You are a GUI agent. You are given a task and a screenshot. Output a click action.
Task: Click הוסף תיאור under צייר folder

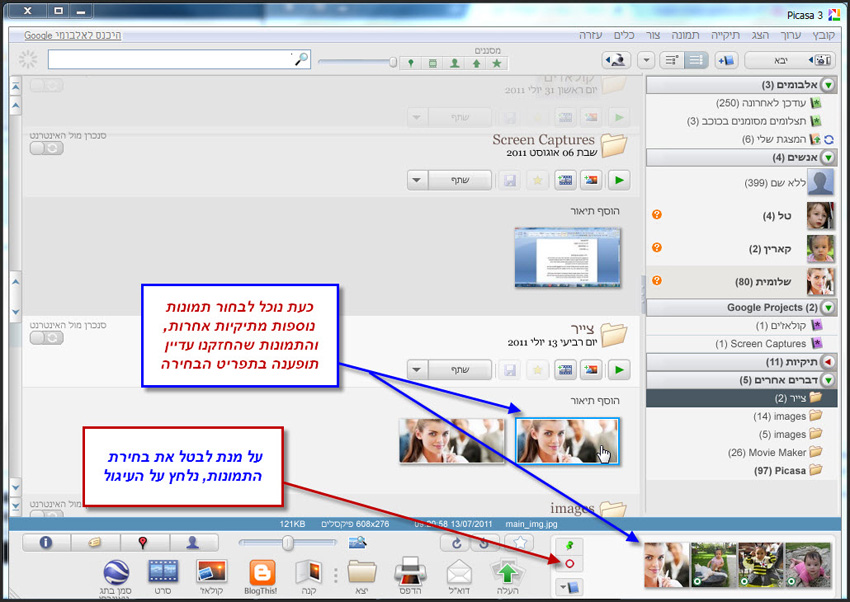coord(595,400)
